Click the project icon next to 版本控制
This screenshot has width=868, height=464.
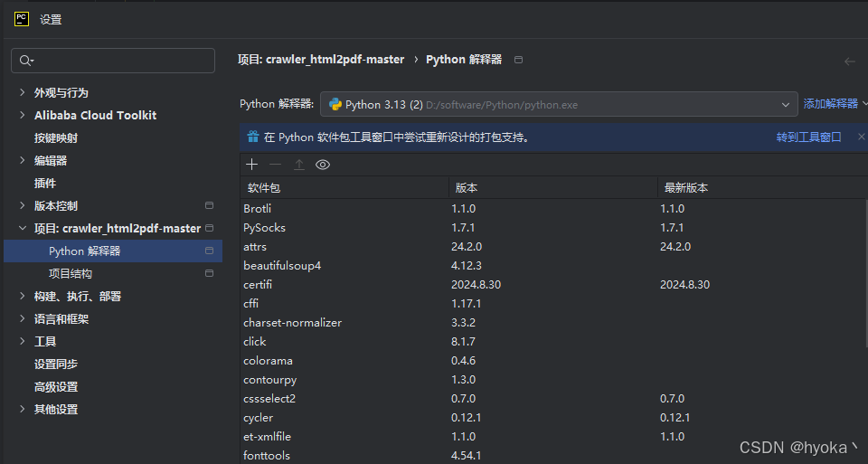pos(209,205)
